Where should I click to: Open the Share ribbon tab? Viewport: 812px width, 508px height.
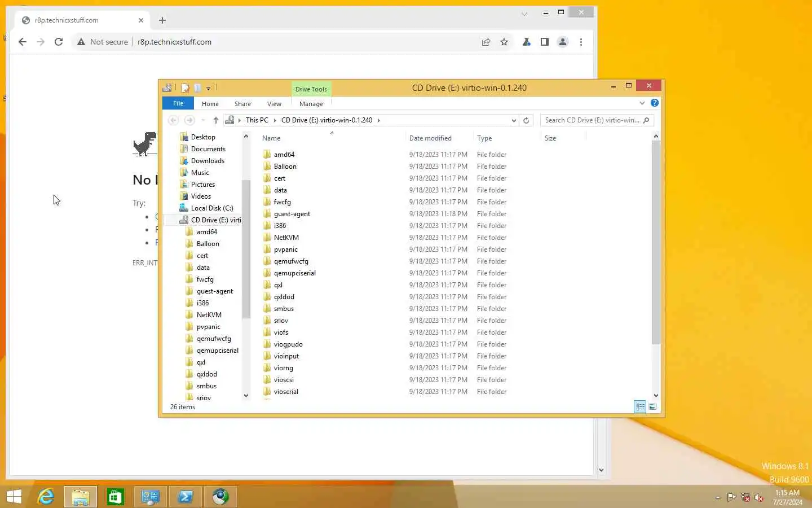(x=242, y=104)
